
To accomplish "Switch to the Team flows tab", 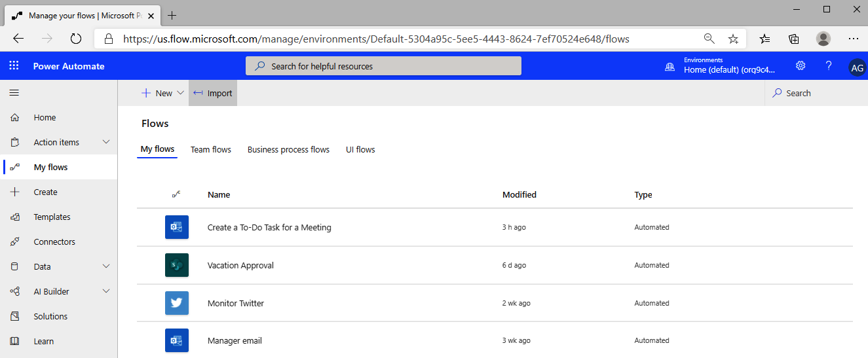I will (x=211, y=149).
